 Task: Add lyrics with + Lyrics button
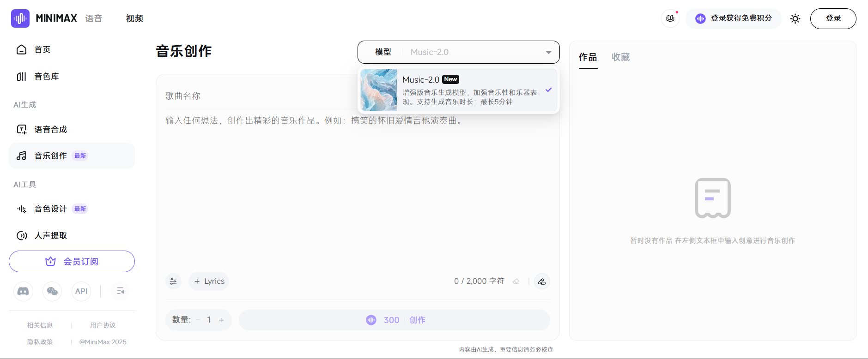[x=209, y=281]
